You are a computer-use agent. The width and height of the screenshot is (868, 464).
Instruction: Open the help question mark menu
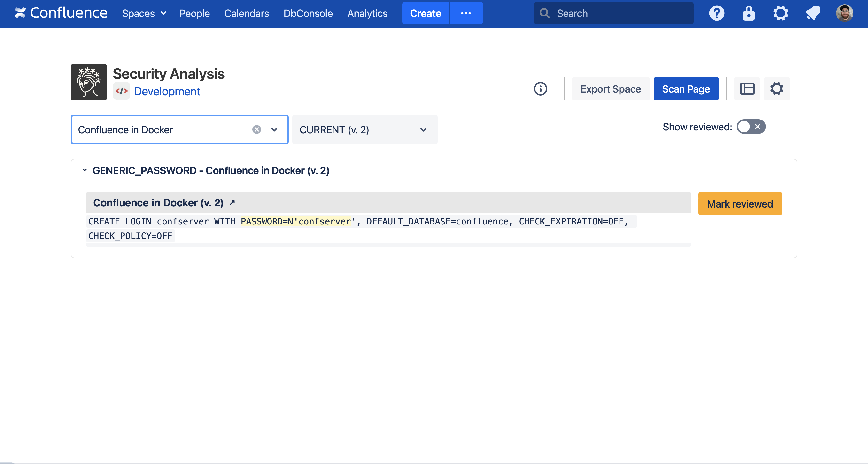click(716, 14)
